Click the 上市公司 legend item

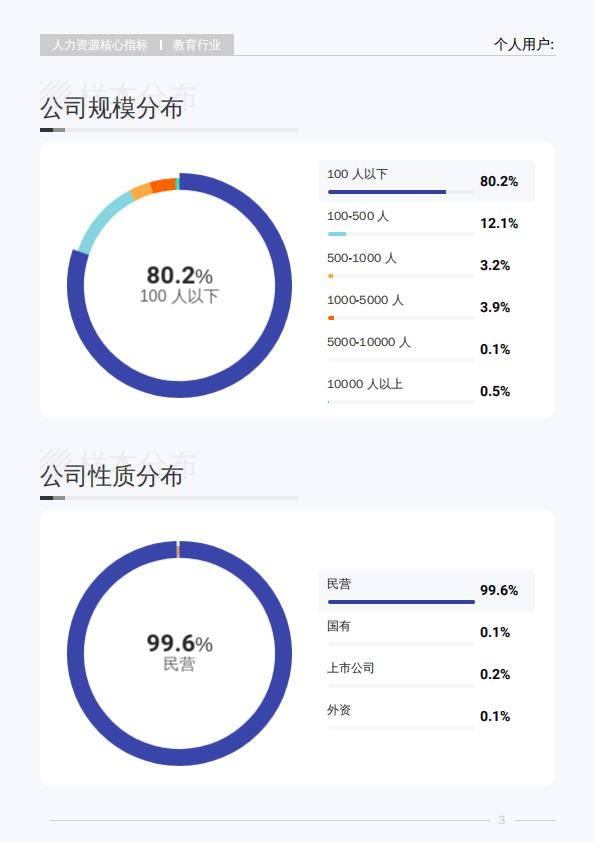pos(426,674)
